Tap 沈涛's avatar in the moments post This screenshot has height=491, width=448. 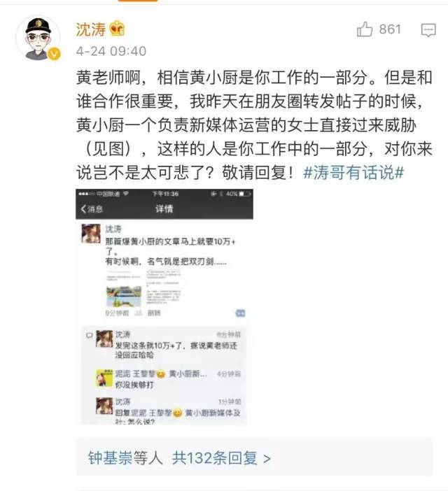tap(91, 234)
